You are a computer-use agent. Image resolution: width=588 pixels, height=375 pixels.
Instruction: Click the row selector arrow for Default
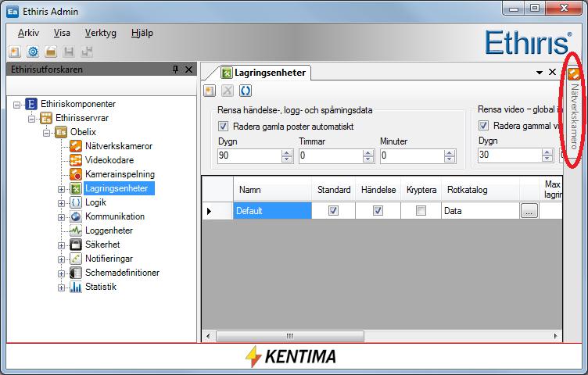pos(217,211)
